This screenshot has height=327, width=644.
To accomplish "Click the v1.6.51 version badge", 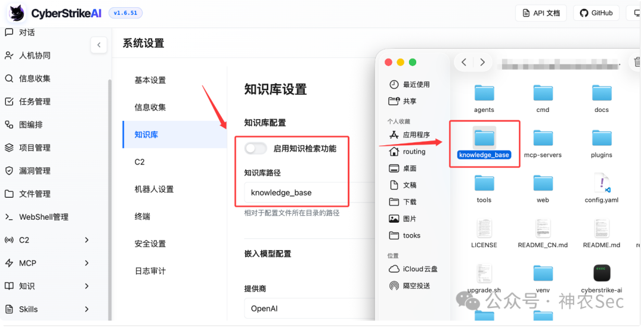I will [x=125, y=13].
